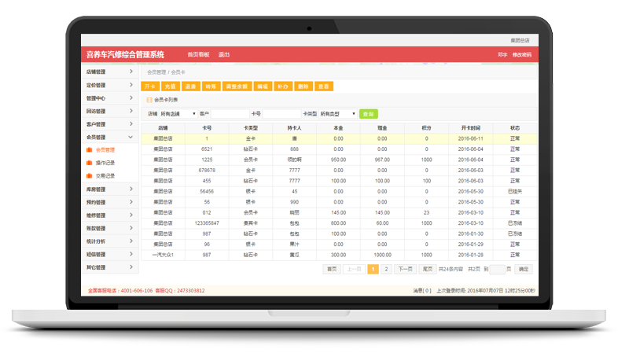Open 首页看板 in the top navigation
The image size is (618, 364).
(198, 54)
